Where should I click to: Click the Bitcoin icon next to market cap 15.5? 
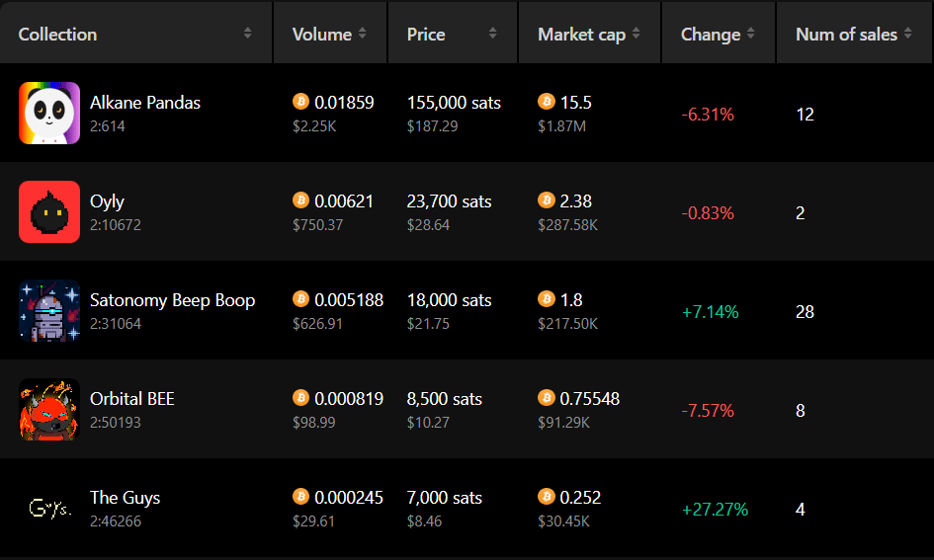547,101
